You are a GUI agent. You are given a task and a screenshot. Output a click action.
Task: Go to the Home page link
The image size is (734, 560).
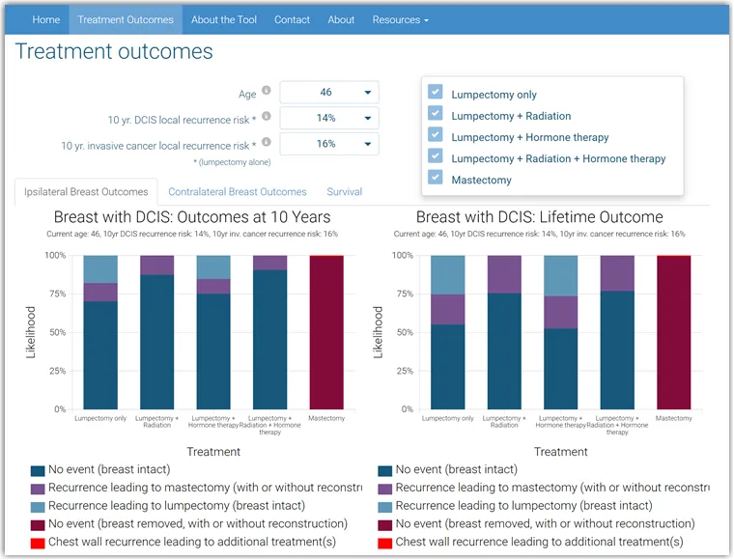coord(45,19)
